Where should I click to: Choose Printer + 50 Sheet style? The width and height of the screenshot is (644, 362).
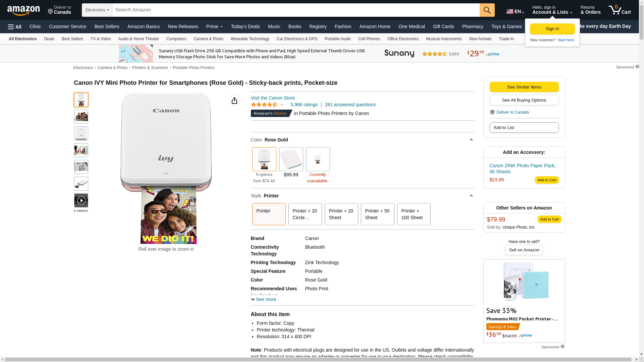[377, 214]
